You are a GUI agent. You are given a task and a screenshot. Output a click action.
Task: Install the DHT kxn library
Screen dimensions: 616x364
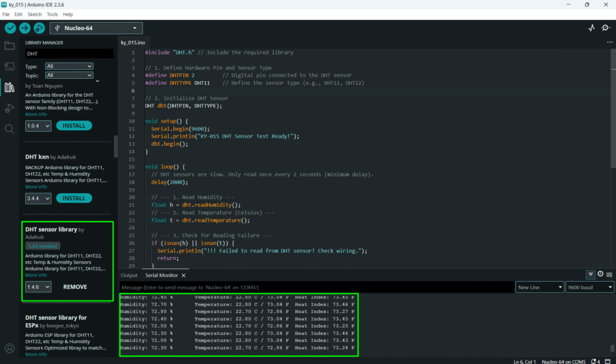coord(74,198)
